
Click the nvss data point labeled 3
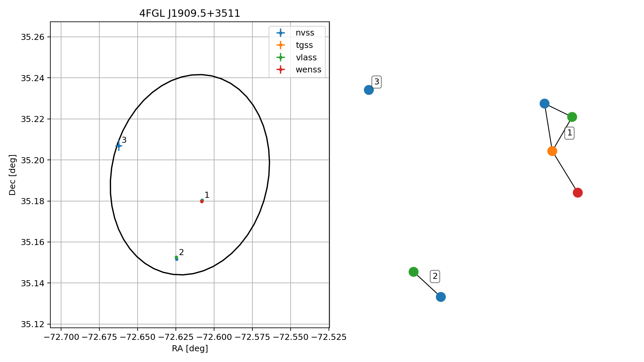click(118, 146)
